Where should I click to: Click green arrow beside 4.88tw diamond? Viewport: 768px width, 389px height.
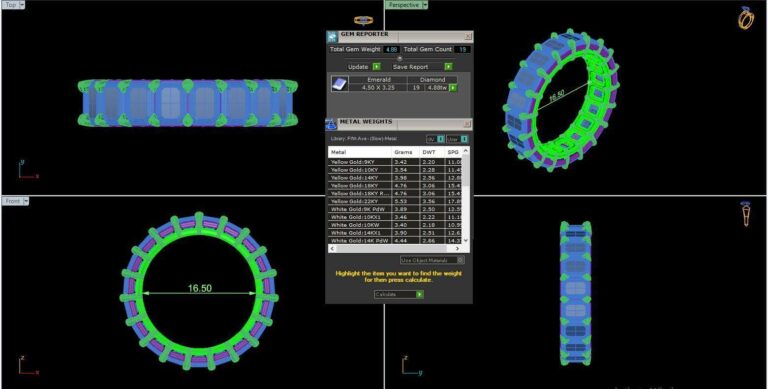coord(453,88)
